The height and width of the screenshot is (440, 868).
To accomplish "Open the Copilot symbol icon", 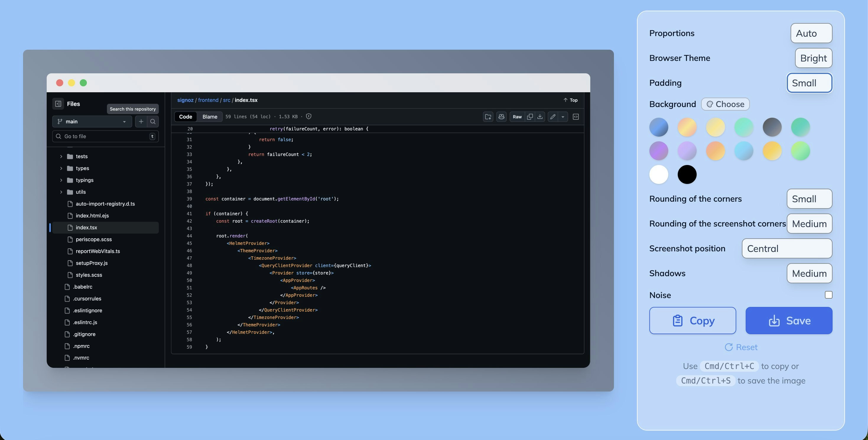I will (x=501, y=117).
